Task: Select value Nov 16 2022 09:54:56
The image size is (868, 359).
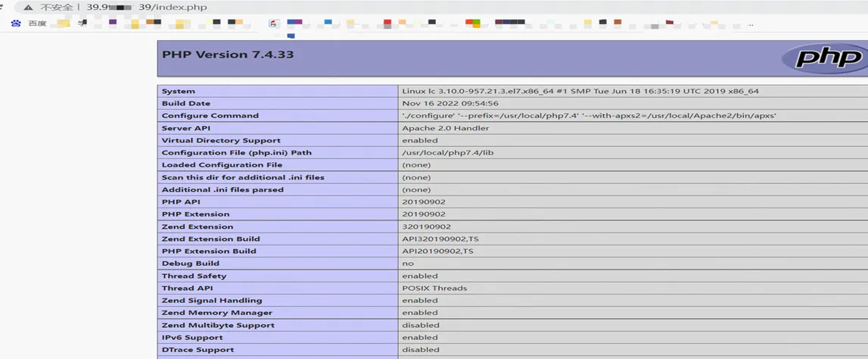Action: pos(450,104)
